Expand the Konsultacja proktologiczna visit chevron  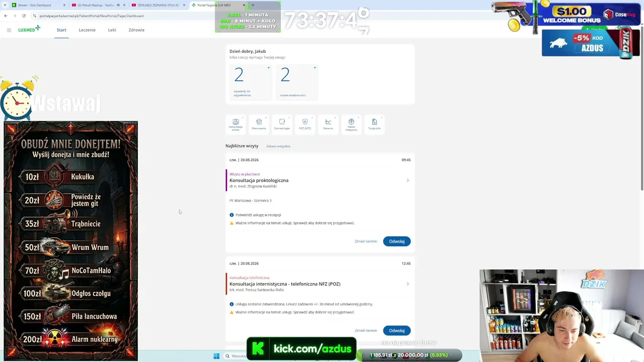(408, 180)
